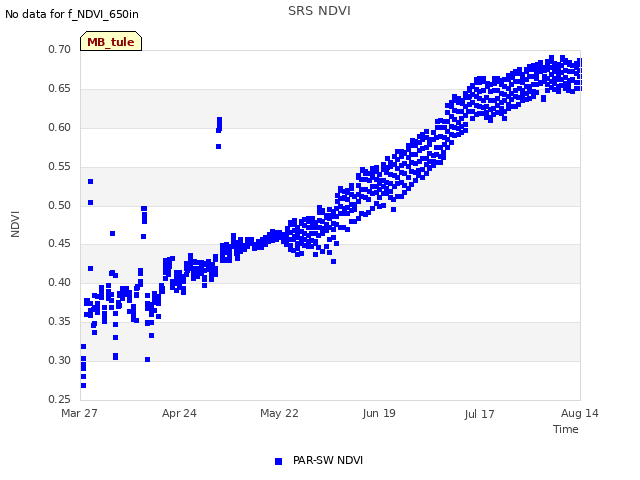The height and width of the screenshot is (480, 640).
Task: Click the MB_tule site label box
Action: 111,41
